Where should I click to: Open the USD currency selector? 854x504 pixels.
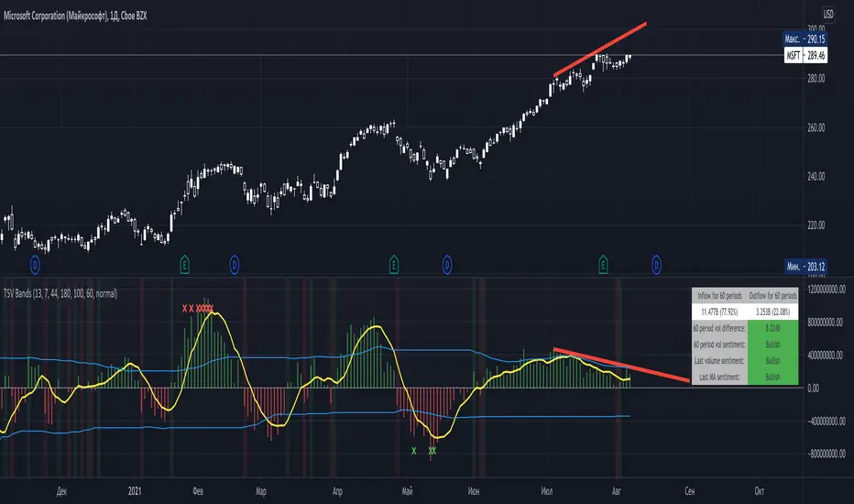pyautogui.click(x=827, y=14)
